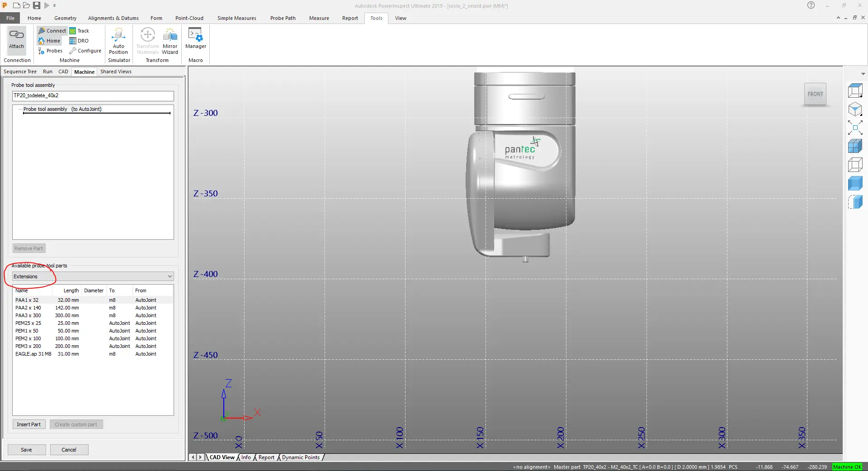This screenshot has height=471, width=868.
Task: Sort parts by the Length column header
Action: click(x=67, y=290)
